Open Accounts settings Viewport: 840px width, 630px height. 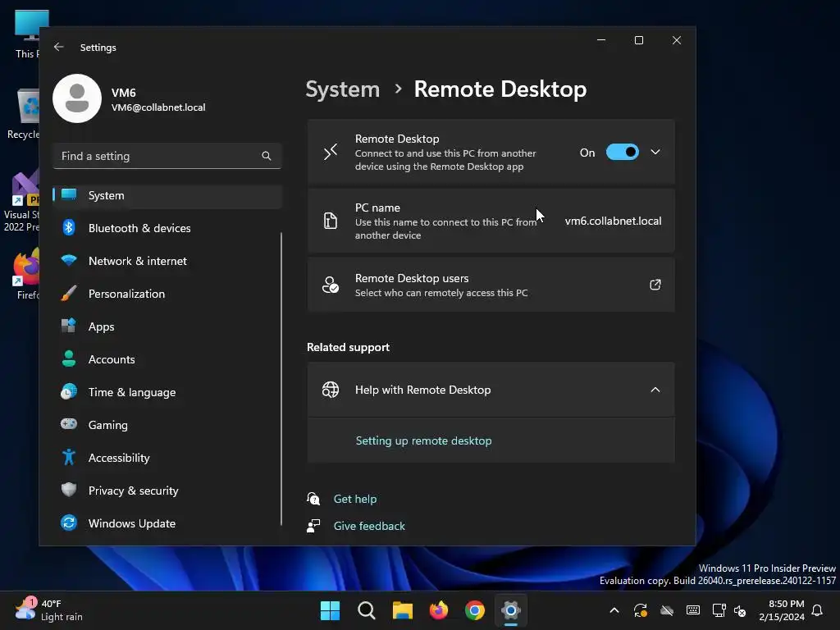(x=167, y=359)
